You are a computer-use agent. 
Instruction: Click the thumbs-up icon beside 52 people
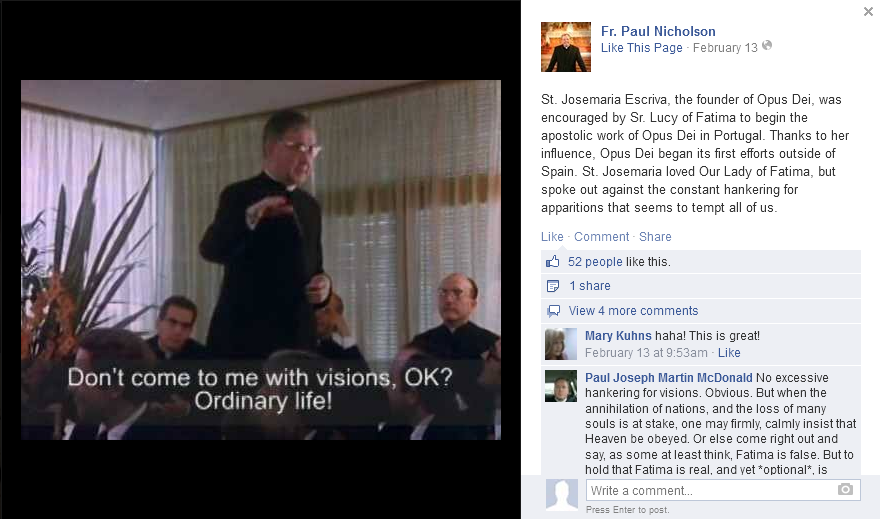[553, 261]
